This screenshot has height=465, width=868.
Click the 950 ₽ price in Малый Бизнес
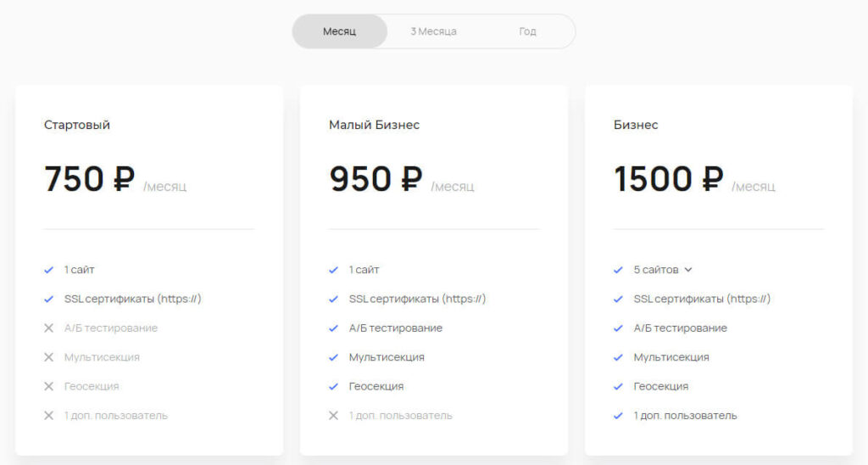pyautogui.click(x=375, y=179)
